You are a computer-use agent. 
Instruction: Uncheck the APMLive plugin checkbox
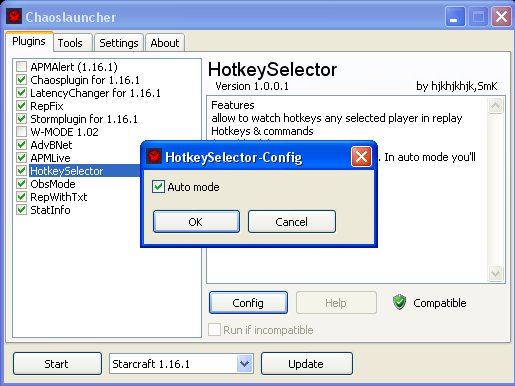(21, 158)
